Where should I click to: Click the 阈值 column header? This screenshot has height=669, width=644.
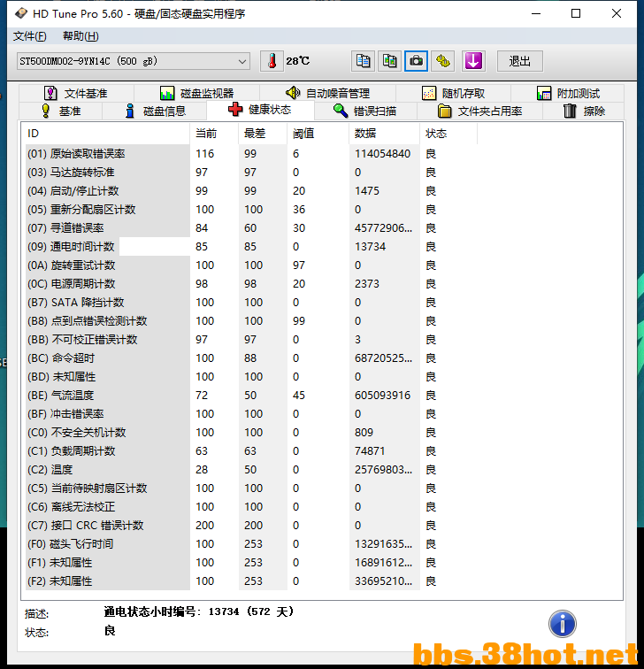pyautogui.click(x=318, y=134)
